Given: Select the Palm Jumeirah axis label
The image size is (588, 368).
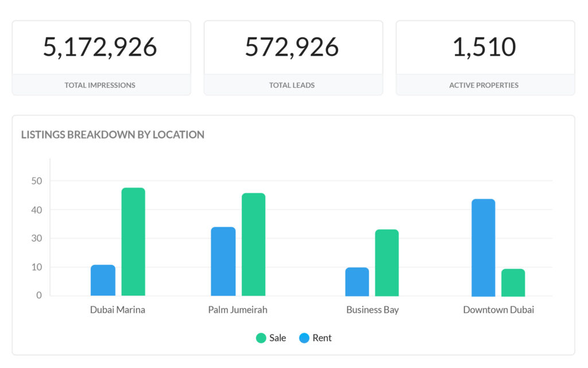Looking at the screenshot, I should 238,309.
